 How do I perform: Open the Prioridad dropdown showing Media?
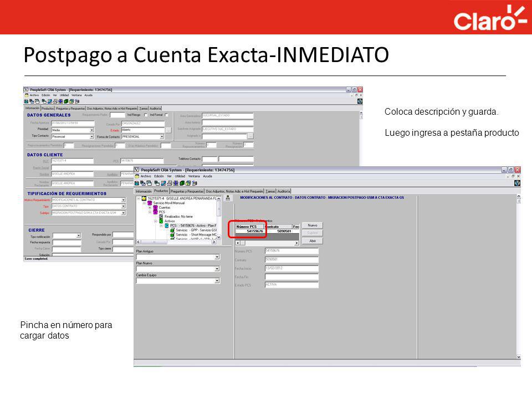(x=92, y=130)
